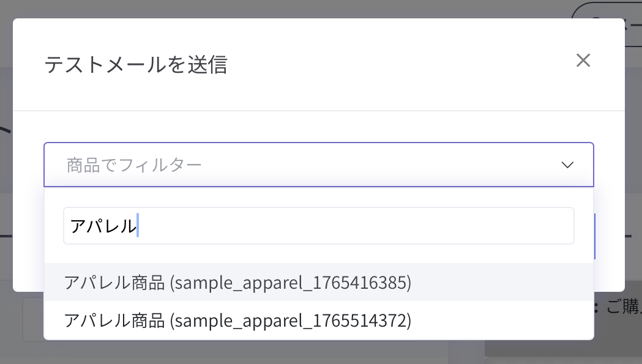This screenshot has height=364, width=642.
Task: Dismiss the test mail modal with the X
Action: (x=583, y=61)
